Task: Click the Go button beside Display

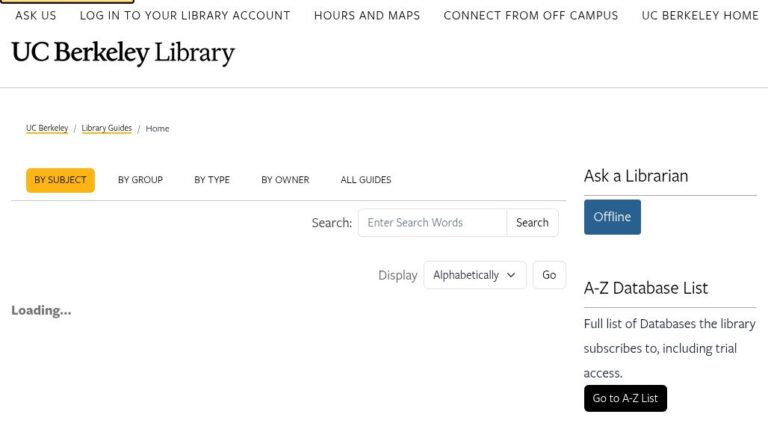Action: pos(549,275)
